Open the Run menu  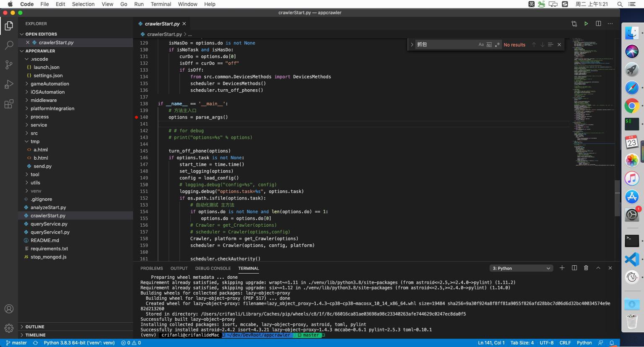coord(139,4)
